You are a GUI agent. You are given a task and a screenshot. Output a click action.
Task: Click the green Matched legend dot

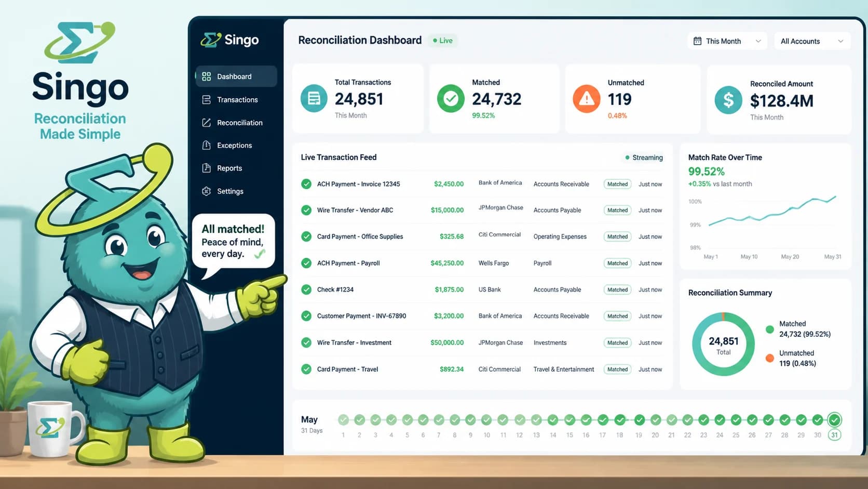pyautogui.click(x=770, y=329)
